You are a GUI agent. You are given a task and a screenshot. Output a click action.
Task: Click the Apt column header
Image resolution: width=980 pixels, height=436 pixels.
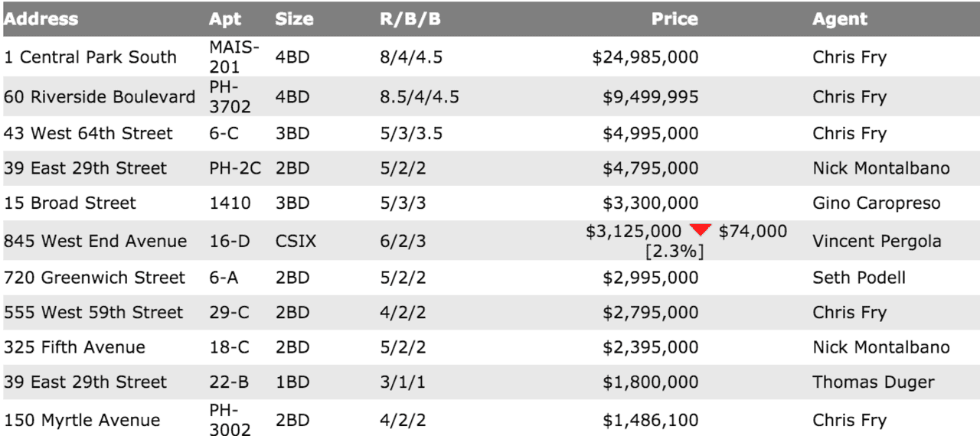225,19
